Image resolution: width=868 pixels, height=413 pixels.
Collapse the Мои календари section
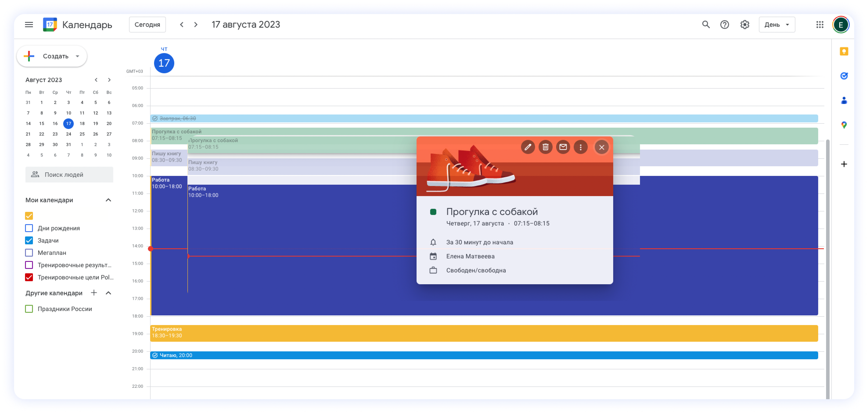click(108, 200)
